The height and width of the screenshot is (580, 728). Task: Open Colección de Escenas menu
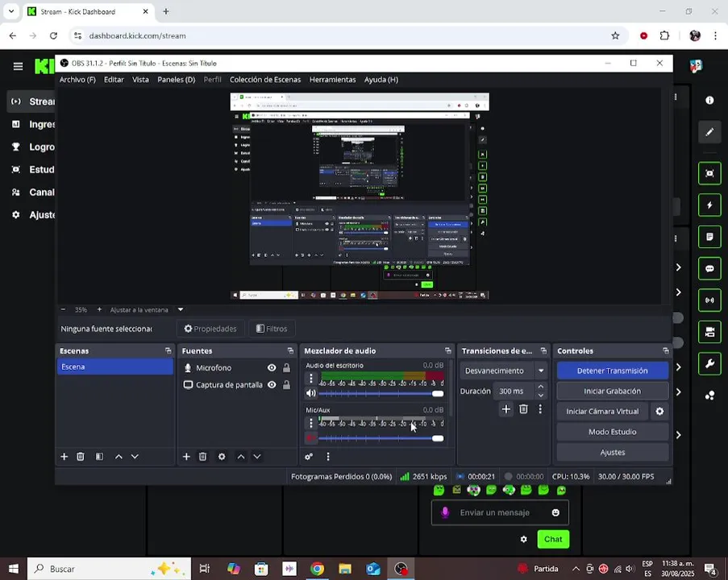click(x=265, y=79)
